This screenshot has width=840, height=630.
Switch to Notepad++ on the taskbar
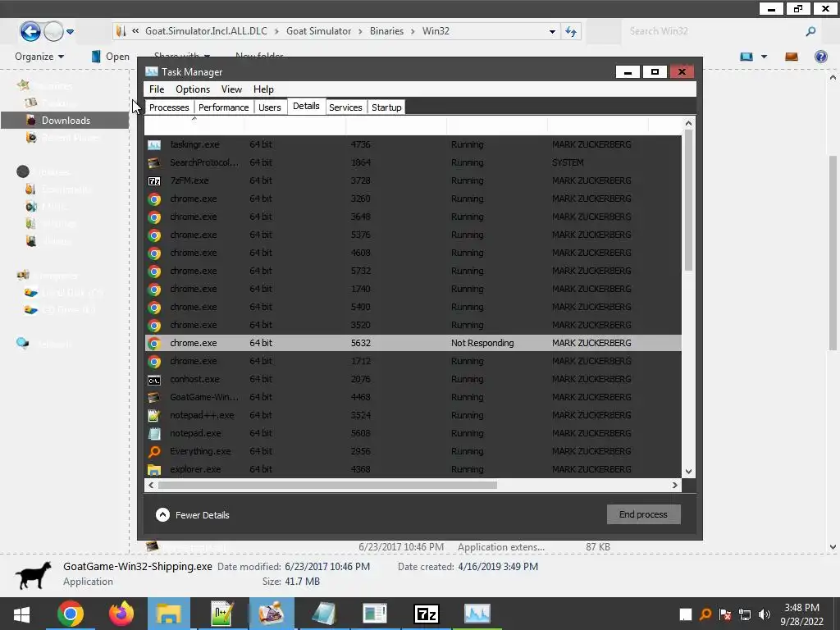click(x=221, y=614)
